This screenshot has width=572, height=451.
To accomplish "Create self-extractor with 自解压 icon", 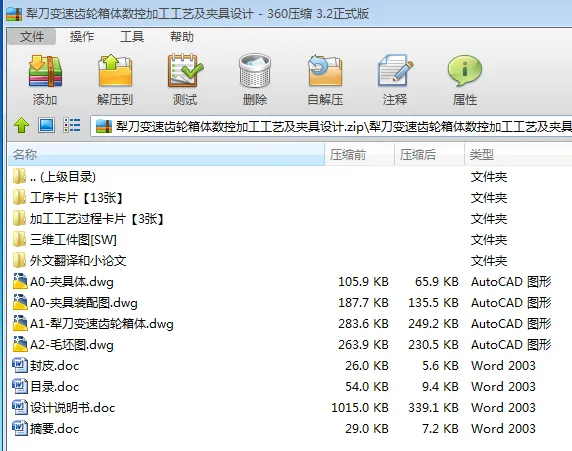I will (x=325, y=70).
